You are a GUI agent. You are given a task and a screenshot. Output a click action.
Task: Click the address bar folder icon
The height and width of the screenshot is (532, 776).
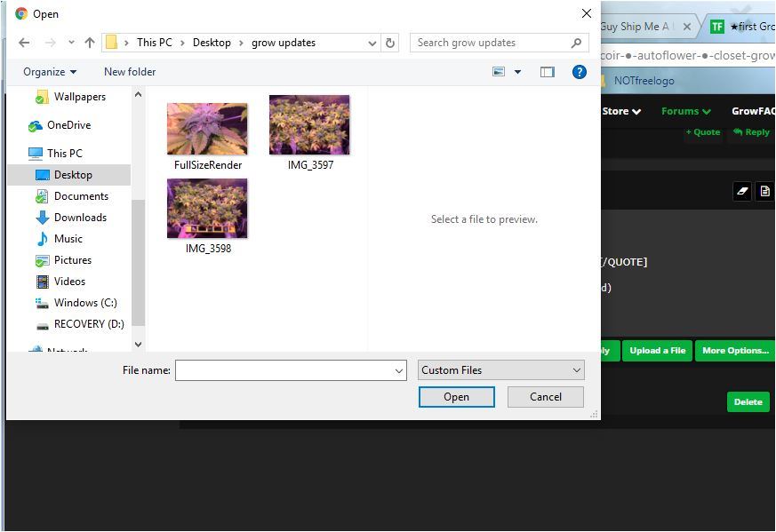[x=112, y=43]
